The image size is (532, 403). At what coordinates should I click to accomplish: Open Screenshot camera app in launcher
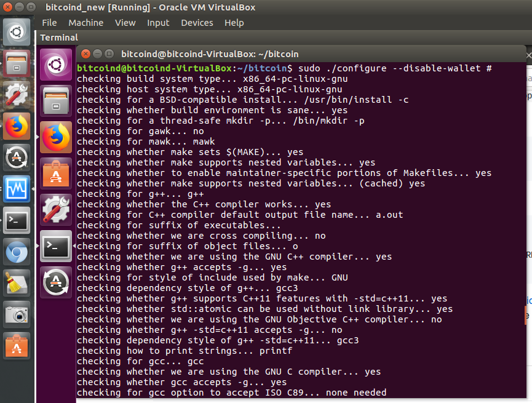point(17,314)
